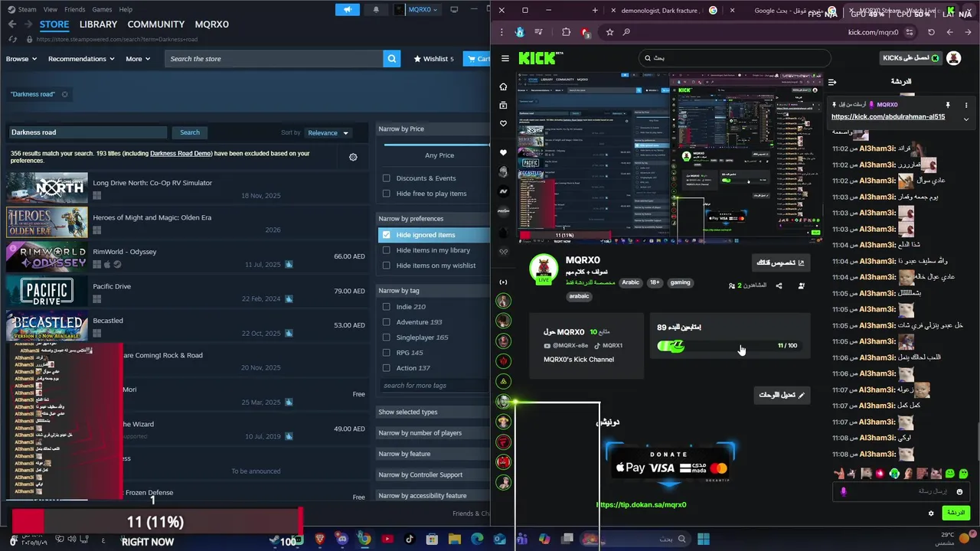Image resolution: width=980 pixels, height=551 pixels.
Task: Open Friends menu in Steam
Action: coord(75,9)
